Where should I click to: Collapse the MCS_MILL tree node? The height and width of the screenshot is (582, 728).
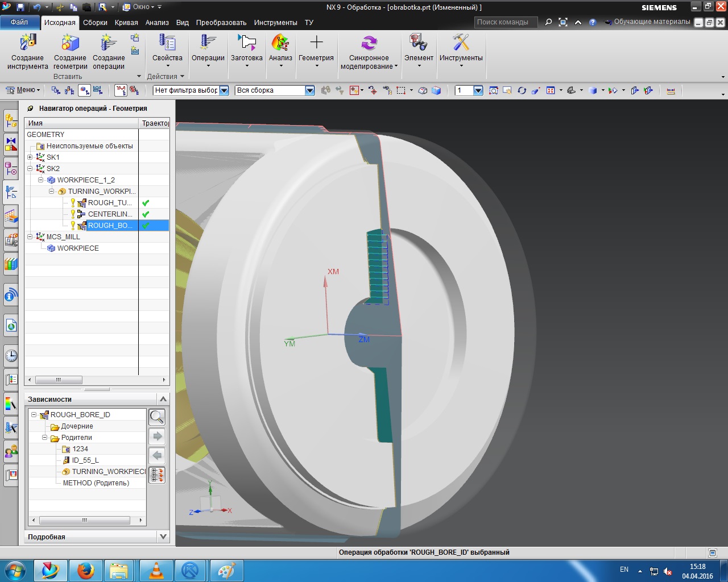[30, 237]
